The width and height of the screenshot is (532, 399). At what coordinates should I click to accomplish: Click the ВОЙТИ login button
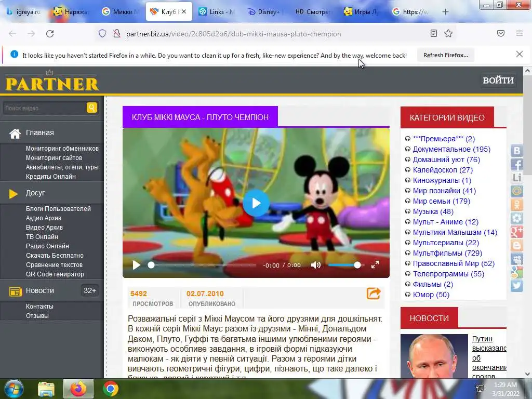tap(498, 81)
